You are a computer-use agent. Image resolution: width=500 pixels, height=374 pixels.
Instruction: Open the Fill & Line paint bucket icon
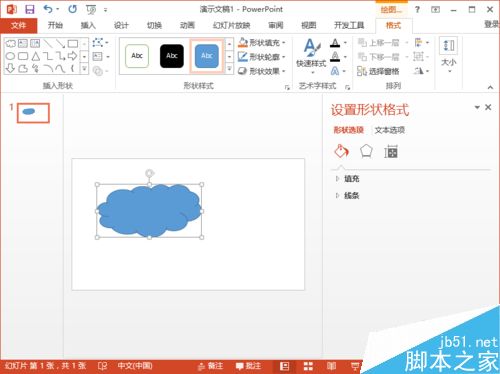[341, 152]
